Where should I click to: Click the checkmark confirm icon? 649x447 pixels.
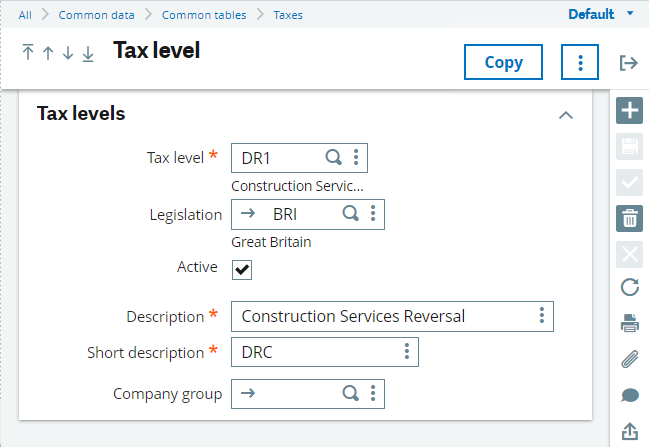click(x=630, y=182)
